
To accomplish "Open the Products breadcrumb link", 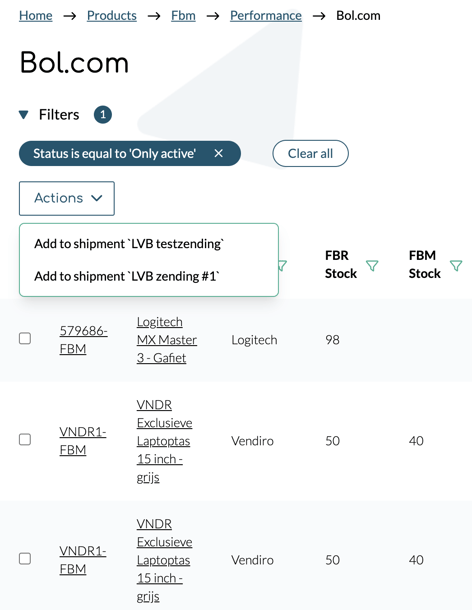I will coord(112,16).
